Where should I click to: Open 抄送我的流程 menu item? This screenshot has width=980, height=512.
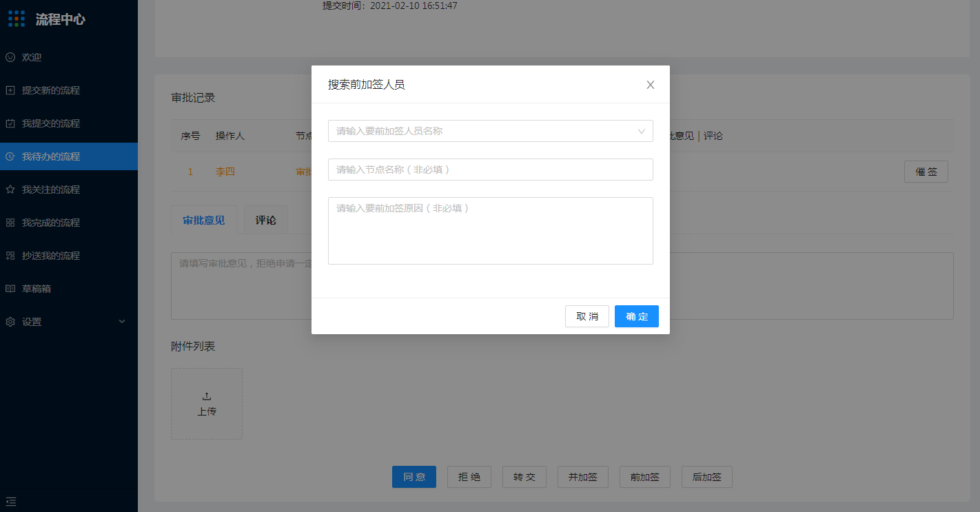(x=69, y=256)
